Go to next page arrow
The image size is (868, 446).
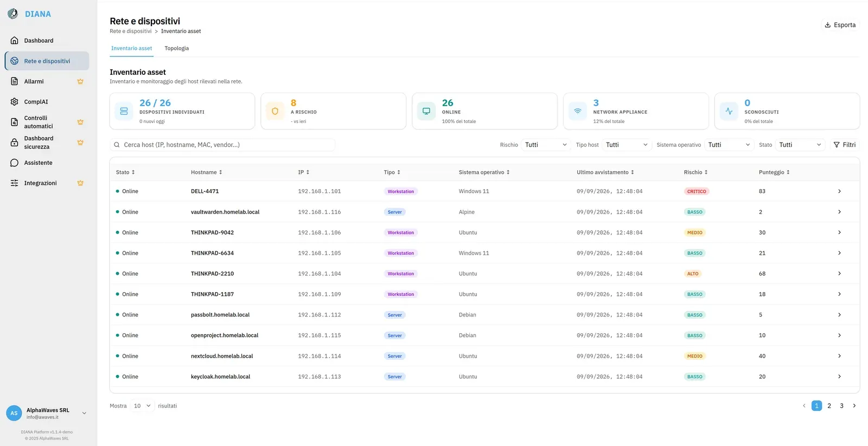[x=854, y=406]
